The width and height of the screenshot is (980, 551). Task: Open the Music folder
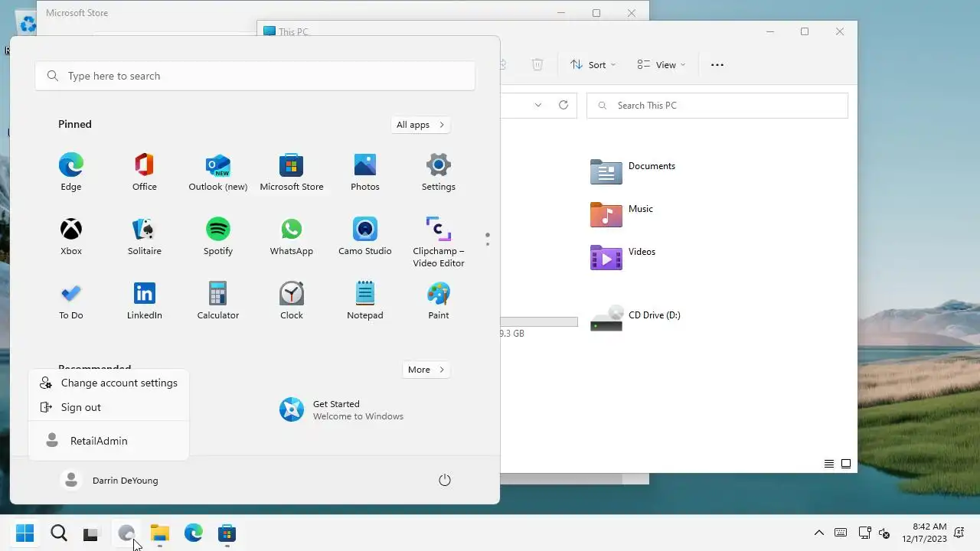[x=622, y=214]
